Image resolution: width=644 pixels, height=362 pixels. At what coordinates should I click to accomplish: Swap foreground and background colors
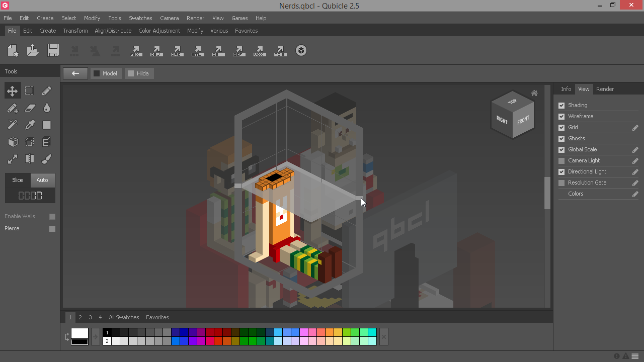[67, 337]
